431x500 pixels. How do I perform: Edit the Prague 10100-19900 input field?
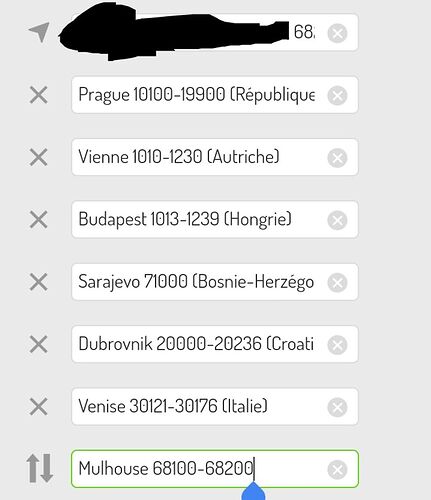click(x=215, y=95)
